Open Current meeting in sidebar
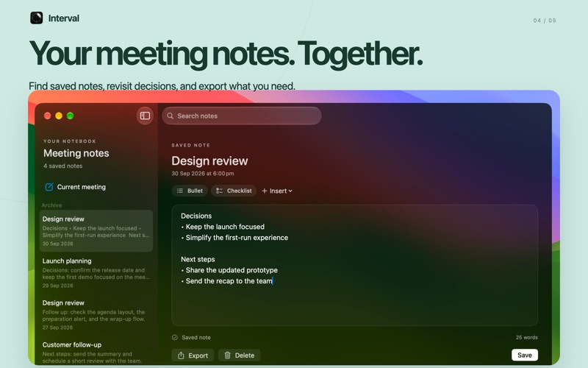The width and height of the screenshot is (588, 368). pos(96,187)
